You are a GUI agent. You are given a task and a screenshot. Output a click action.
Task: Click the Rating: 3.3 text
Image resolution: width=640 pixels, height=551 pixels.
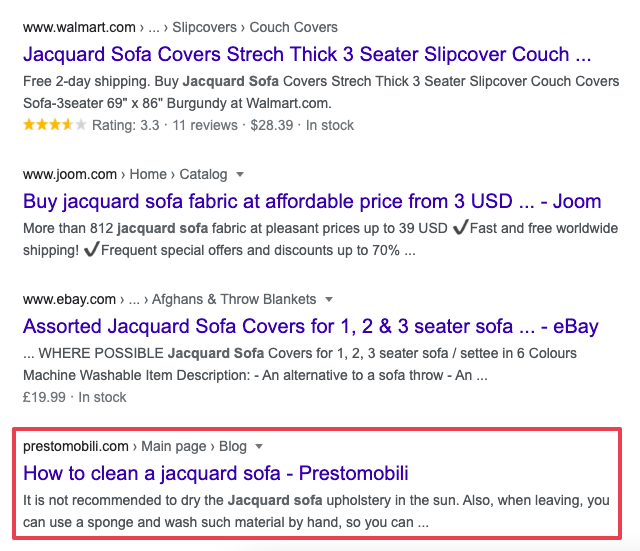pos(126,125)
